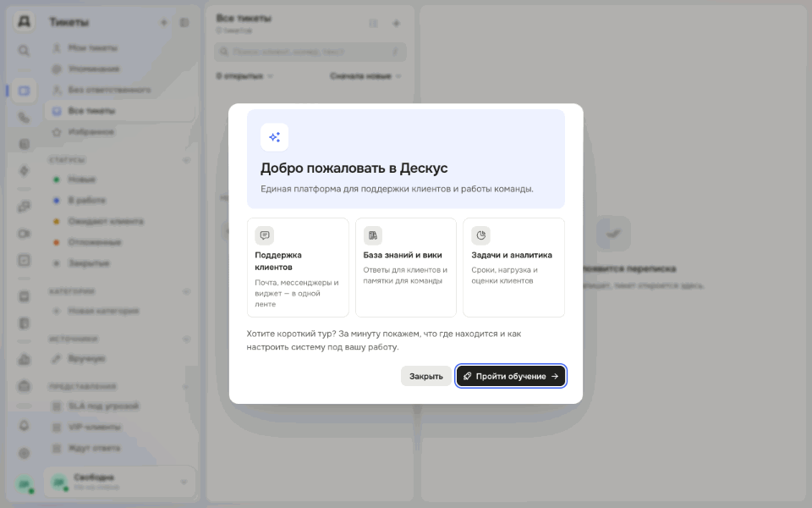812x508 pixels.
Task: Focus the ticket search input field
Action: pyautogui.click(x=310, y=52)
